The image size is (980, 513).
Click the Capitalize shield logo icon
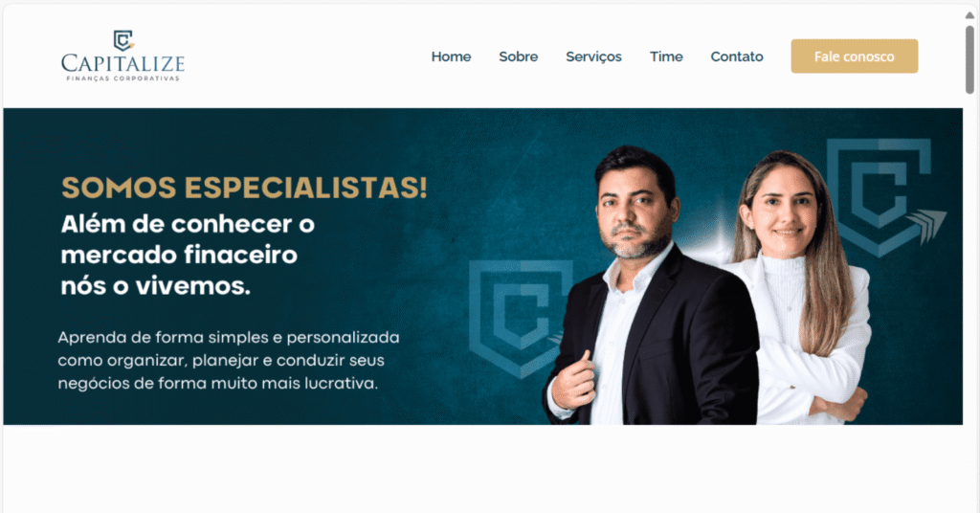pyautogui.click(x=123, y=40)
